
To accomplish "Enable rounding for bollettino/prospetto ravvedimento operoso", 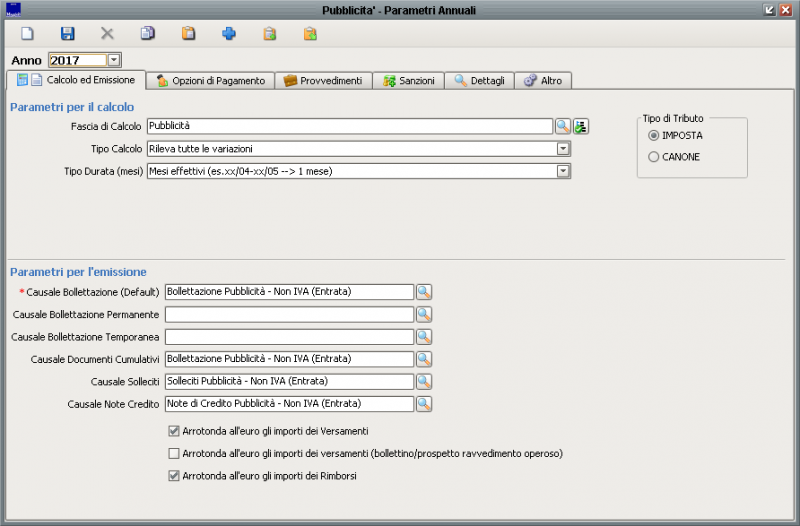I will 174,453.
